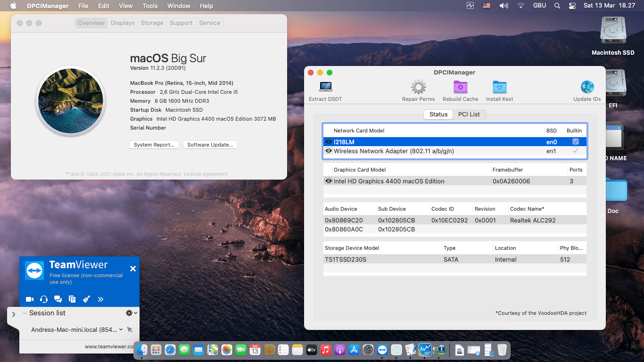Open the Wi-Fi status menu
Screen dimensions: 644x362
pyautogui.click(x=521, y=6)
